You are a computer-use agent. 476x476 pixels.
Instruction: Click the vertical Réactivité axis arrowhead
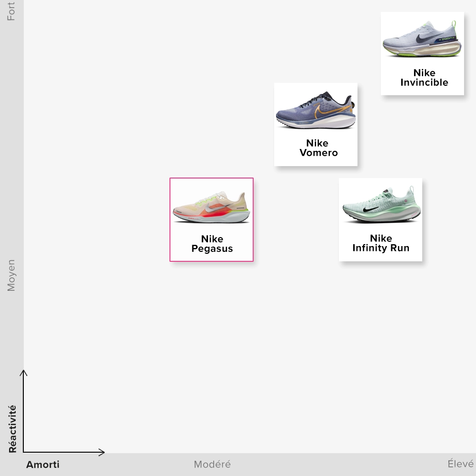pyautogui.click(x=23, y=372)
